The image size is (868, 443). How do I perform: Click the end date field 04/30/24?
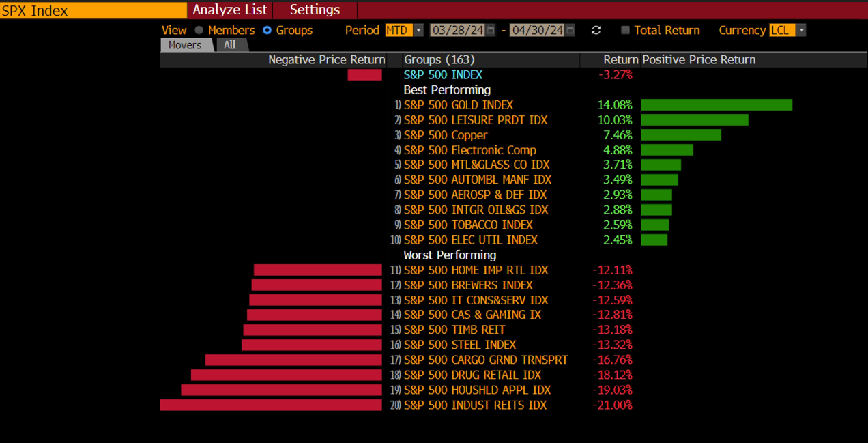(x=537, y=30)
